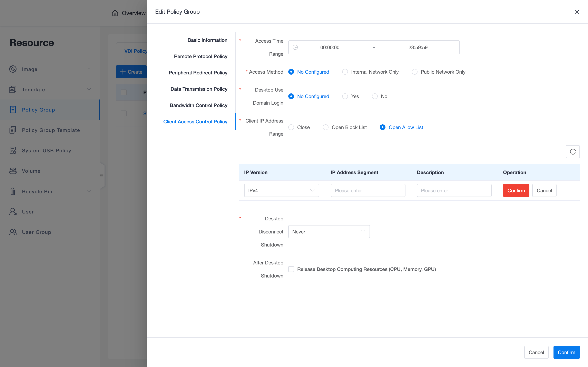Select Yes for Desktop Use Domain Login
Image resolution: width=588 pixels, height=367 pixels.
point(345,96)
